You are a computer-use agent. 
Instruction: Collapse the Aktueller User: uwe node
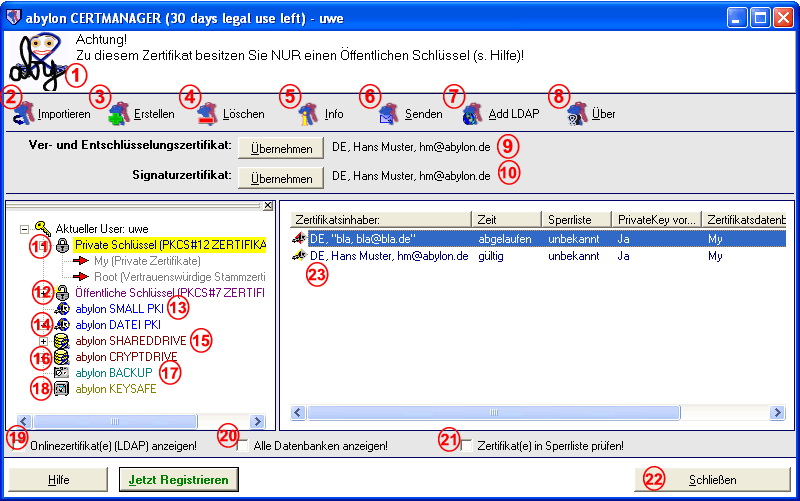pyautogui.click(x=24, y=229)
